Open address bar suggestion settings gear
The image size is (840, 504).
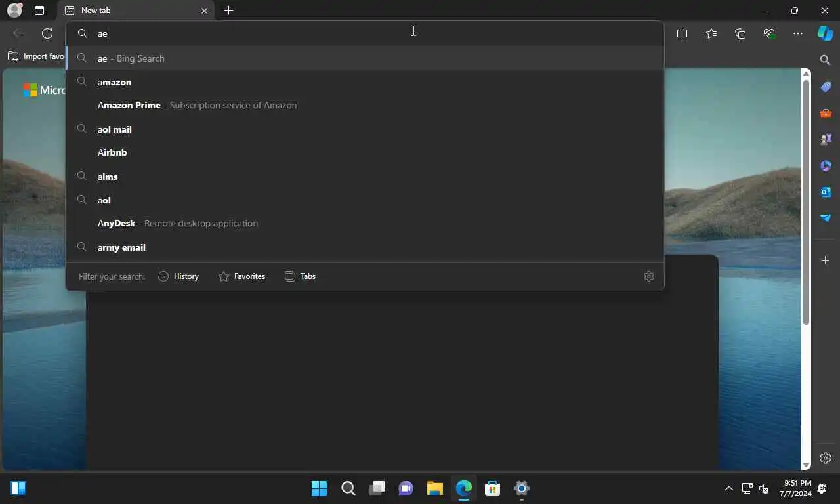click(x=649, y=276)
